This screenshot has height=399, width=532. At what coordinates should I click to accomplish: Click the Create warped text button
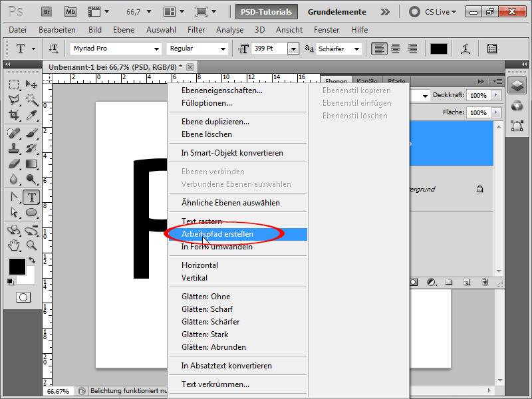465,49
